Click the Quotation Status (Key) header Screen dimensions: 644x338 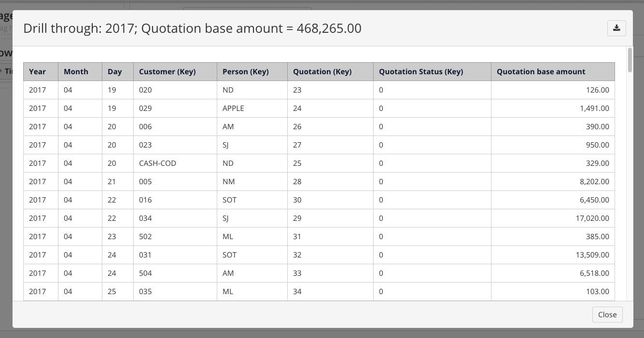point(420,71)
